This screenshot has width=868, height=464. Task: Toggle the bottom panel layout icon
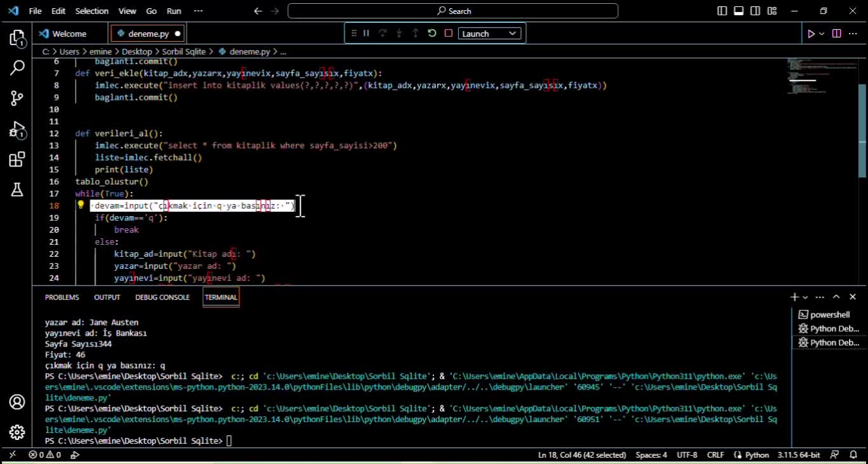(x=738, y=11)
